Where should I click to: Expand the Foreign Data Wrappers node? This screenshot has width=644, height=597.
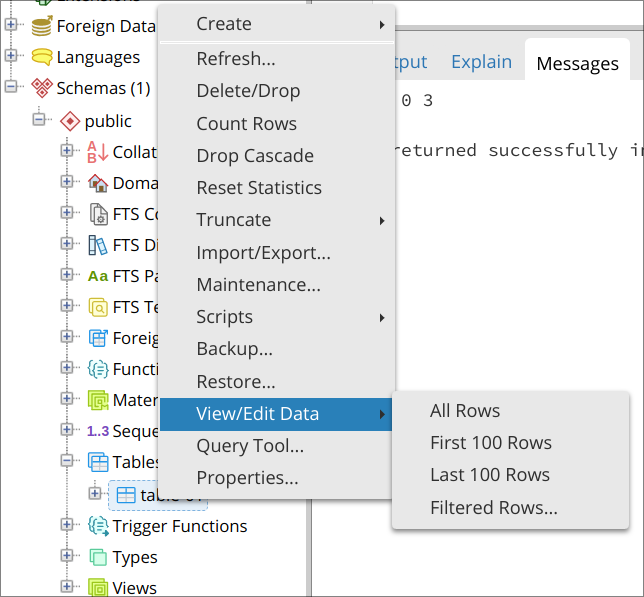tap(11, 25)
